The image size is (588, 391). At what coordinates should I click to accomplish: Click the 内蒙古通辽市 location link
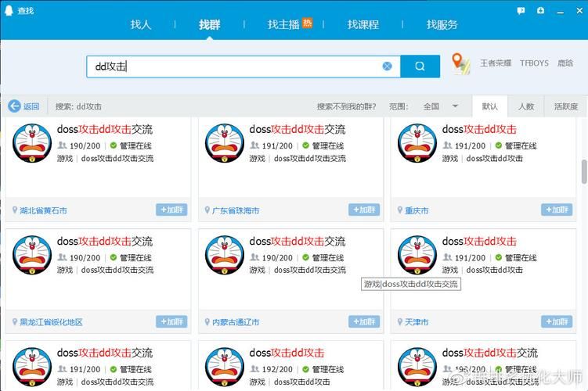tap(236, 322)
